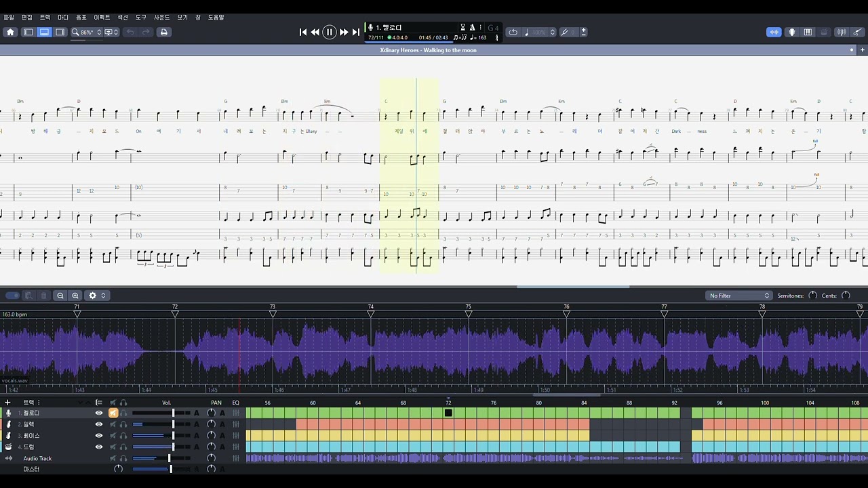Select track 3 베이스 by name
Screen dimensions: 868x488
point(32,435)
